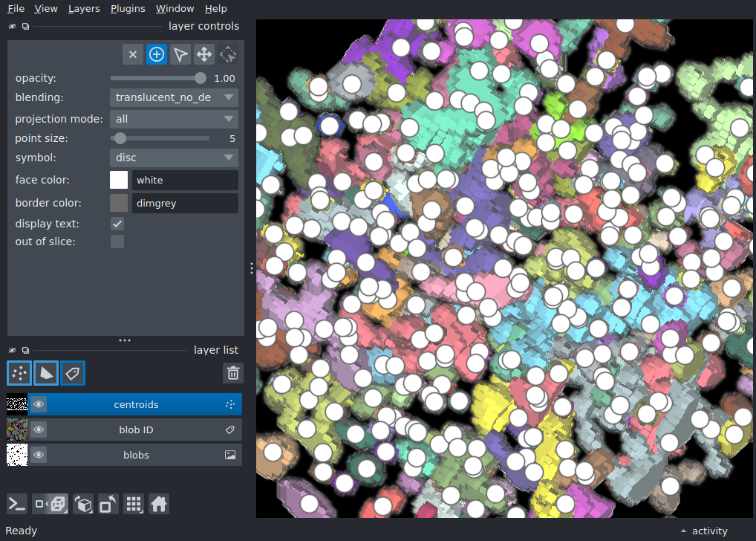This screenshot has width=756, height=541.
Task: Click labels type icon on blob ID row
Action: 230,430
